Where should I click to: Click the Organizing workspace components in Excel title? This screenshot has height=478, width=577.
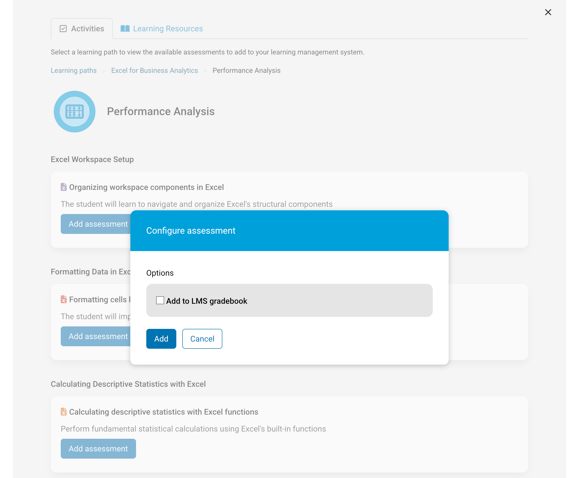(x=146, y=187)
